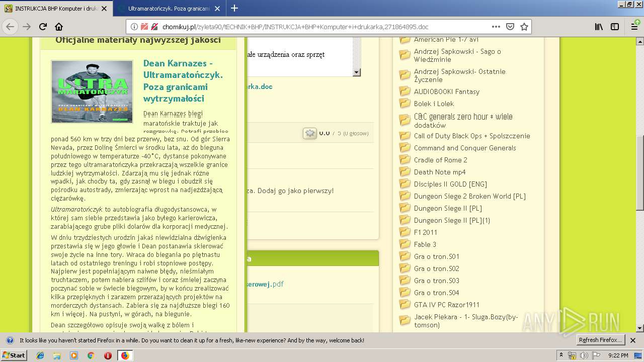Screen dimensions: 644x362
Task: Show hidden system tray icons
Action: click(x=561, y=355)
